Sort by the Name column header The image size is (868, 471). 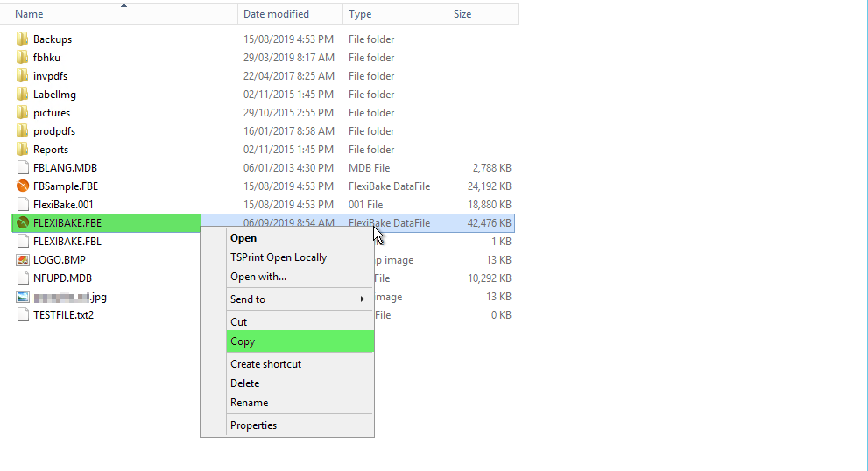click(119, 14)
